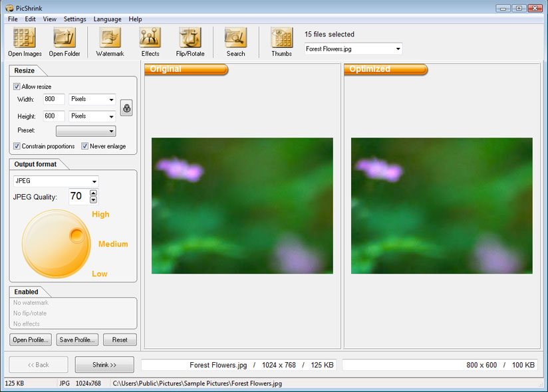Screen dimensions: 548x392
Task: Click the Optimized preview image
Action: (442, 205)
